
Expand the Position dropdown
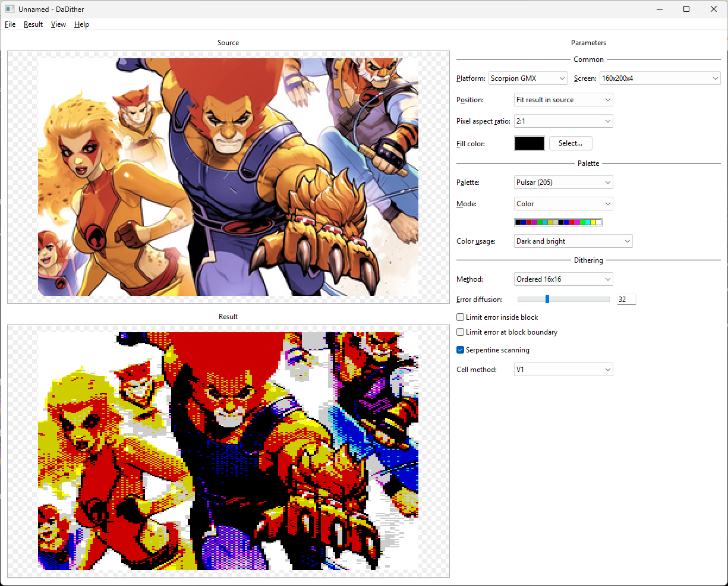[x=563, y=100]
